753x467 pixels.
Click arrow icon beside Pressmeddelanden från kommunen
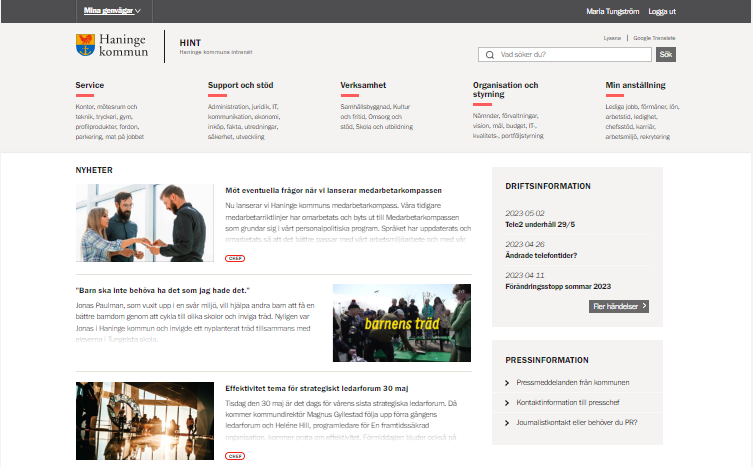pos(507,382)
